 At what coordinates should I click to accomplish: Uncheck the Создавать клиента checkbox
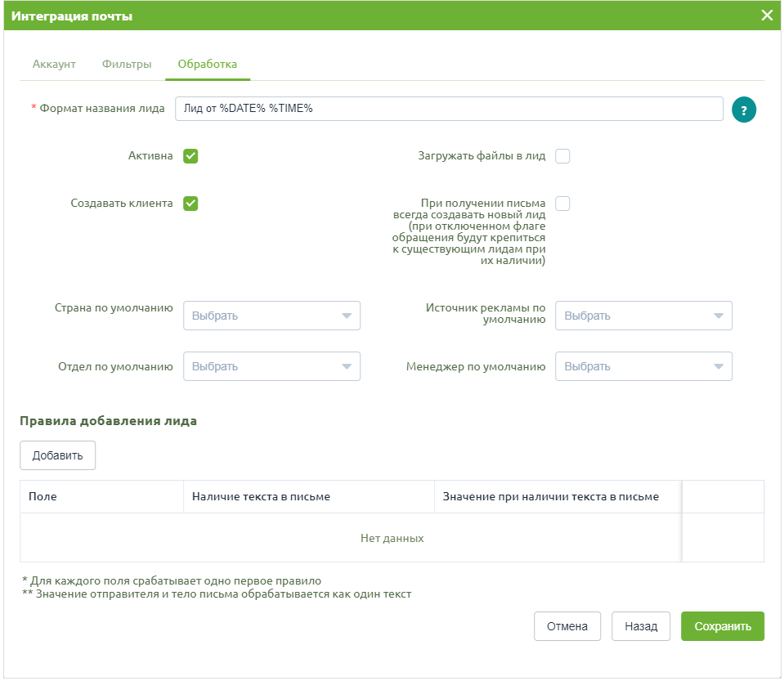point(190,204)
